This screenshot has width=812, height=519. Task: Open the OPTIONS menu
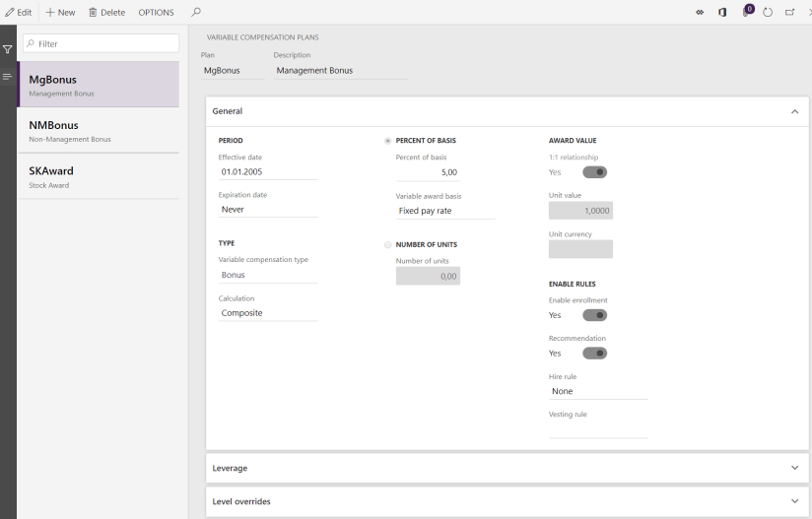pyautogui.click(x=156, y=12)
